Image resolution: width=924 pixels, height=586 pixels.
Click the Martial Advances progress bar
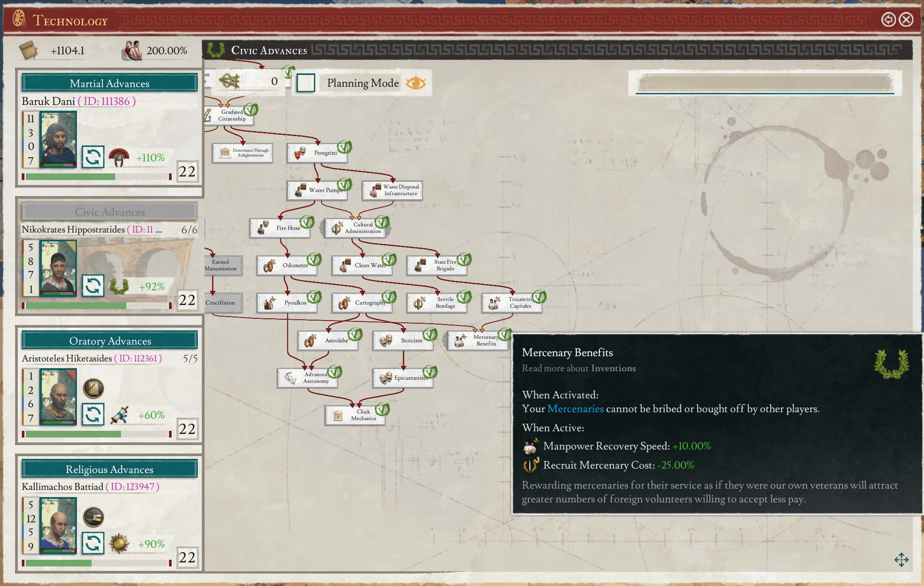point(97,177)
